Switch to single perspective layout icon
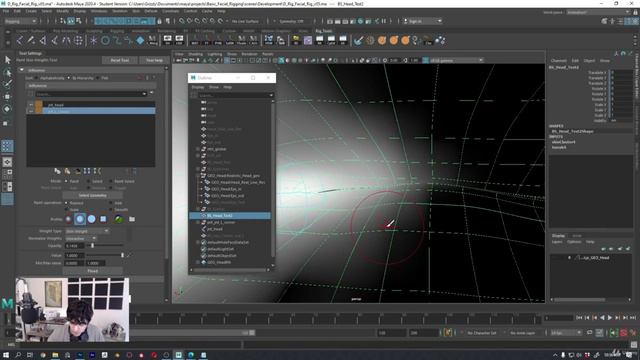Image resolution: width=640 pixels, height=360 pixels. (7, 162)
